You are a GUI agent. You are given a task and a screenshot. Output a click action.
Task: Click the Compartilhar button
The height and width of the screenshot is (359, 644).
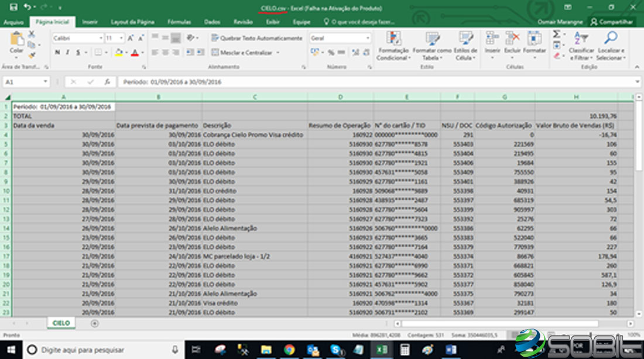612,22
